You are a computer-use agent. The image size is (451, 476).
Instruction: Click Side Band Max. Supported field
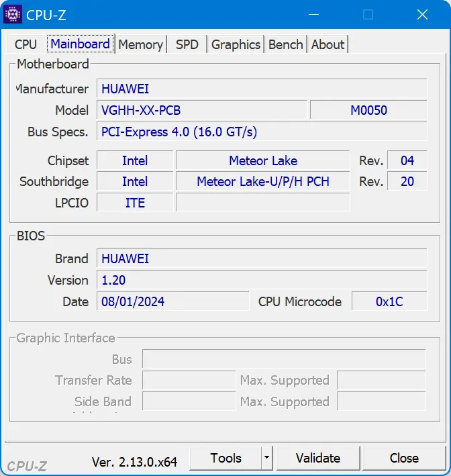[x=381, y=401]
